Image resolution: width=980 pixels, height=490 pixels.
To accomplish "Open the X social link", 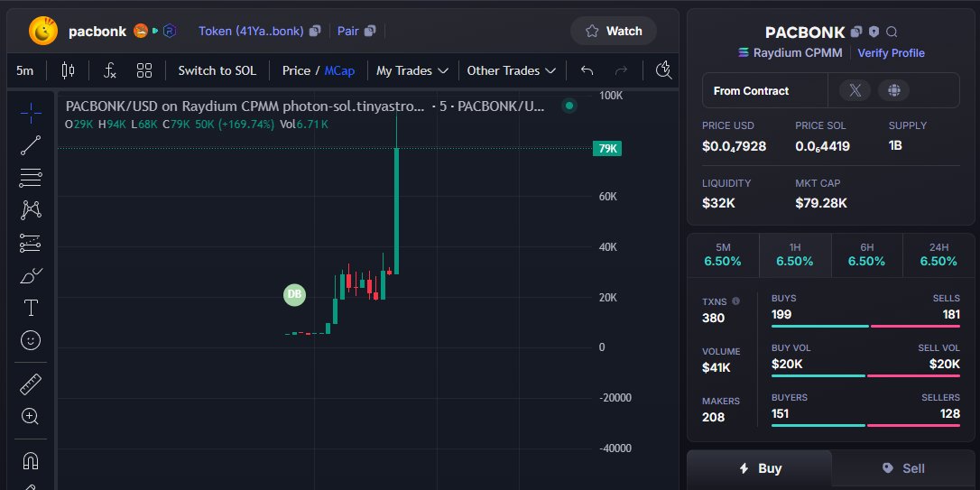I will click(x=855, y=90).
